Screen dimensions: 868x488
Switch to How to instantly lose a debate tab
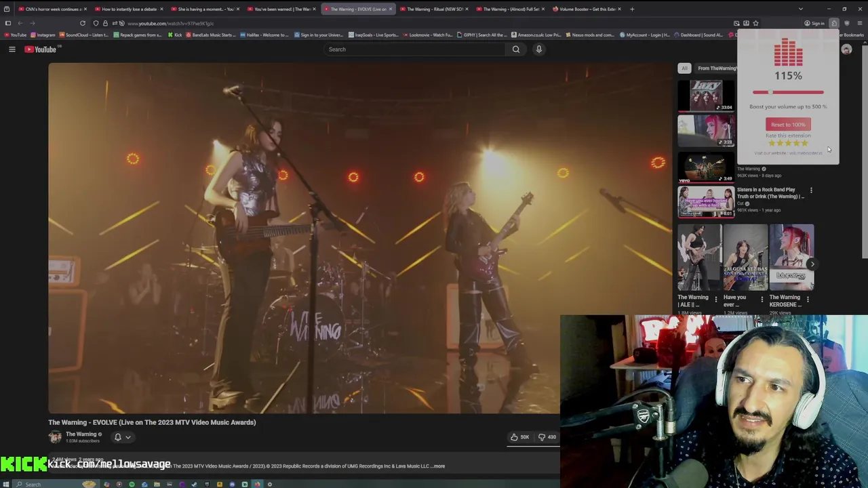129,9
